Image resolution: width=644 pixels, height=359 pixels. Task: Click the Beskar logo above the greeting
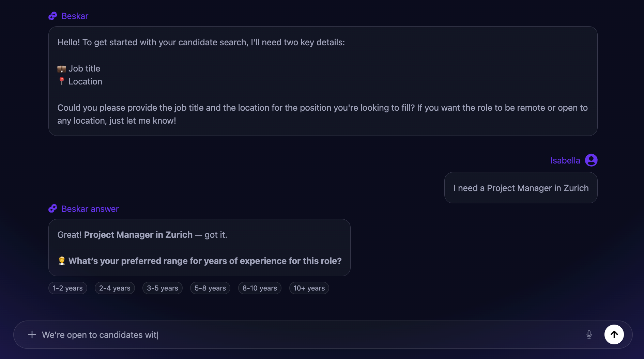tap(53, 16)
